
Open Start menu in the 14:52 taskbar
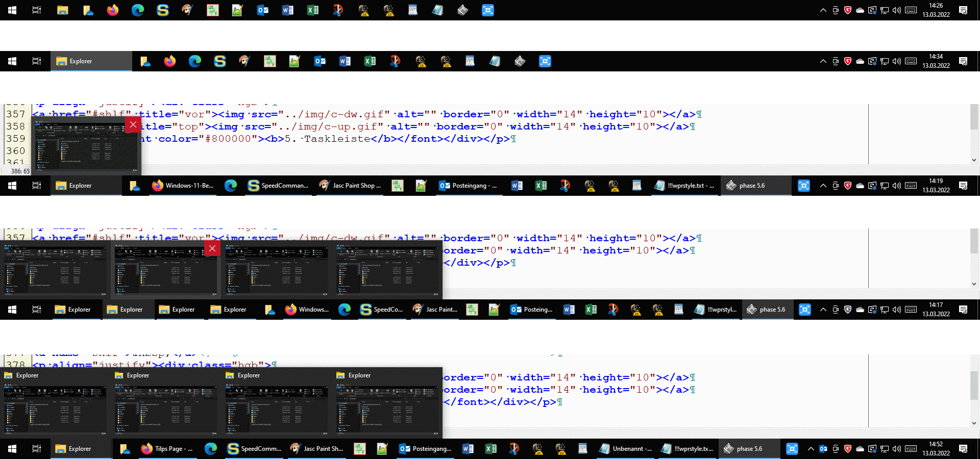click(12, 449)
